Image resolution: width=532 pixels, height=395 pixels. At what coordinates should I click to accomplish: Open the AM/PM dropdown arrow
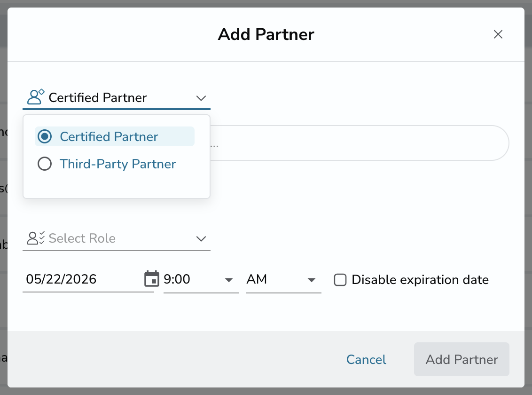(x=311, y=280)
